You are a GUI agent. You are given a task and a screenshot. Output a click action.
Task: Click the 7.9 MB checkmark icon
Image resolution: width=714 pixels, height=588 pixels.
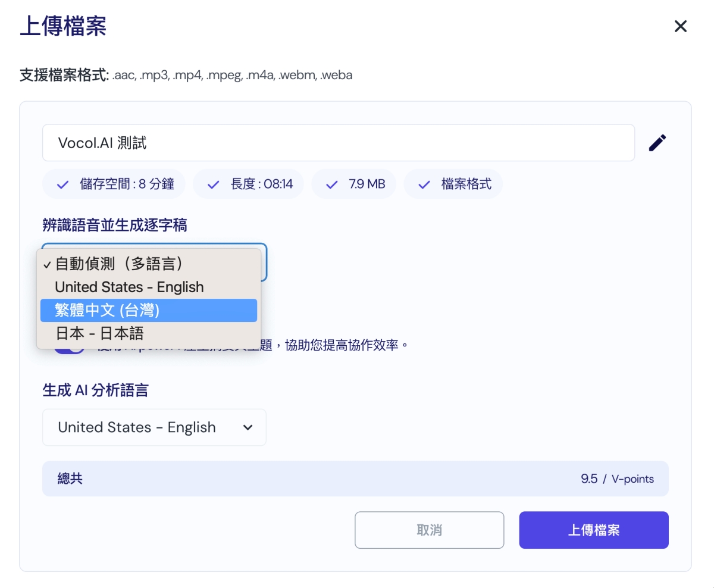[x=331, y=184]
